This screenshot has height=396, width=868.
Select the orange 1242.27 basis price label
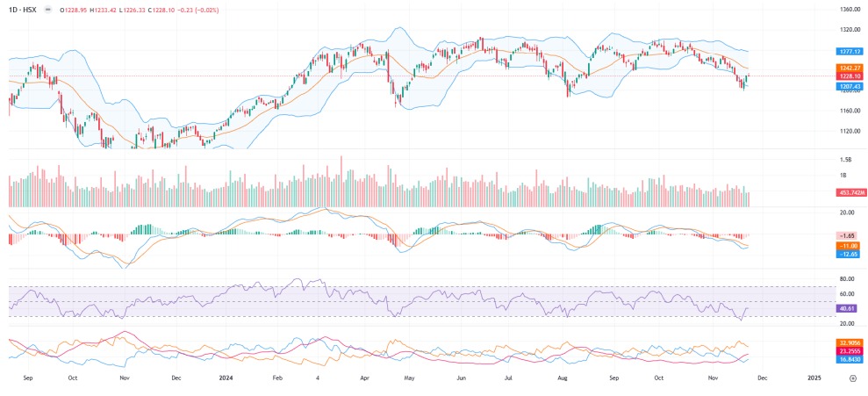pyautogui.click(x=850, y=68)
